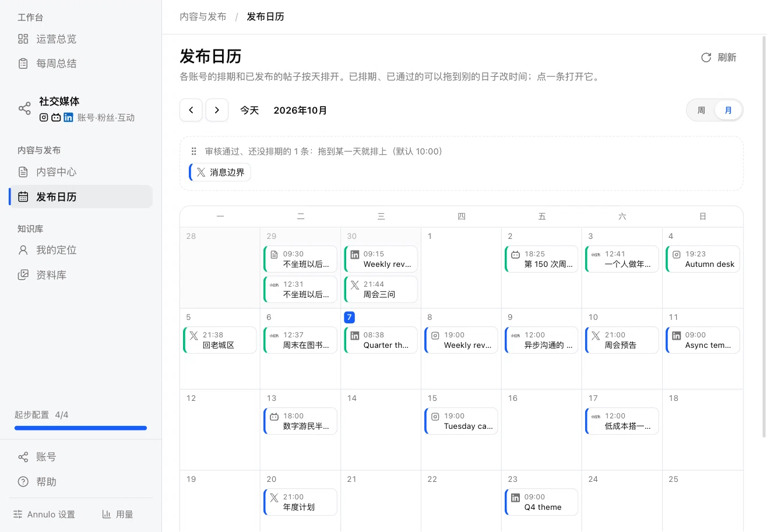
Task: Open the 09:00 Q4 theme post
Action: [x=541, y=502]
